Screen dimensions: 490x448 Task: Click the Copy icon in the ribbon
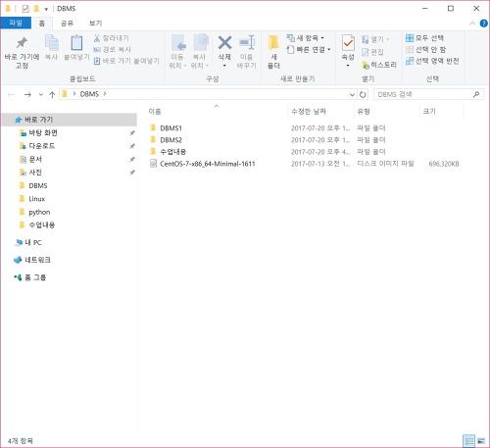click(52, 43)
